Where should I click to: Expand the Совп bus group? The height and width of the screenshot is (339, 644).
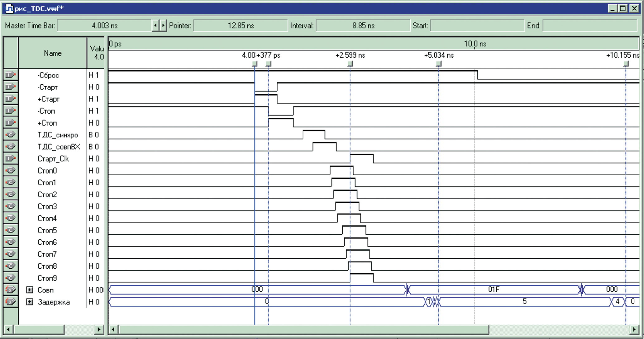point(30,290)
